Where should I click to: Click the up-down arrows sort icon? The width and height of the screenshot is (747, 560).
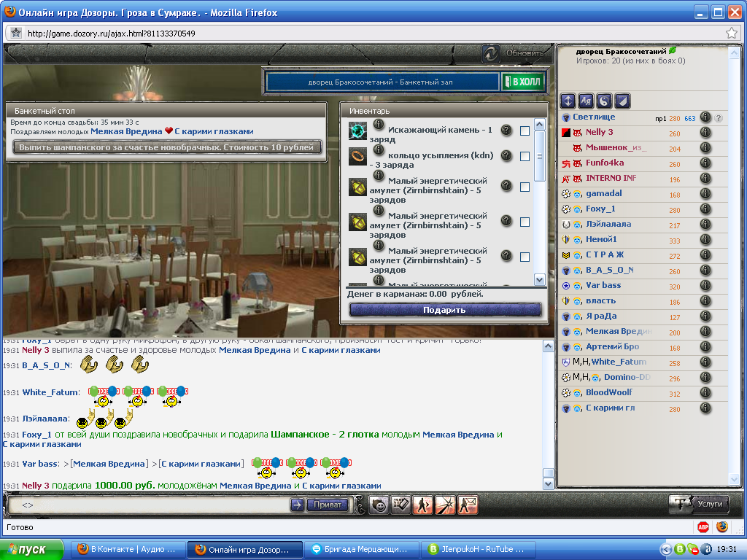[568, 101]
